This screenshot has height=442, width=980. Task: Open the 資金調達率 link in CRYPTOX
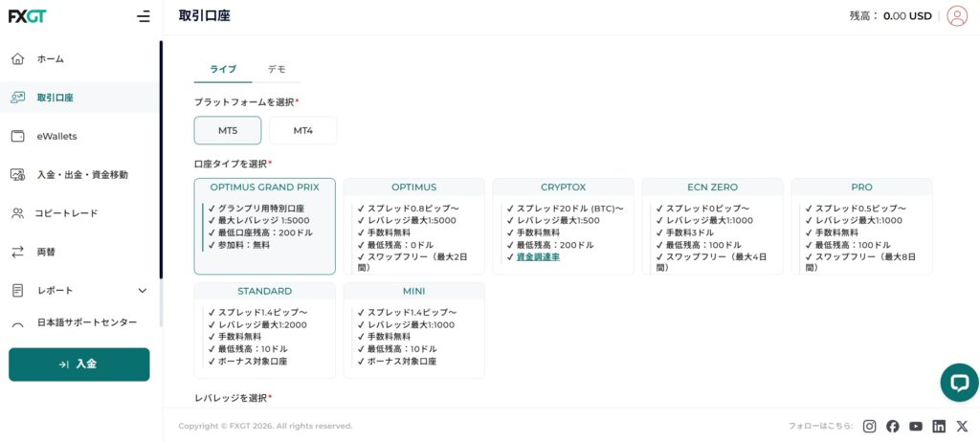tap(538, 257)
